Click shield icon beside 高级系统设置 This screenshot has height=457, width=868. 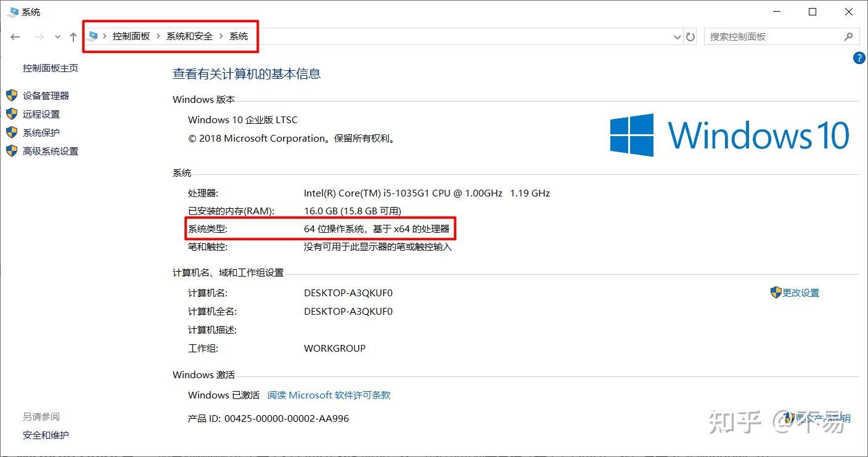click(x=12, y=151)
